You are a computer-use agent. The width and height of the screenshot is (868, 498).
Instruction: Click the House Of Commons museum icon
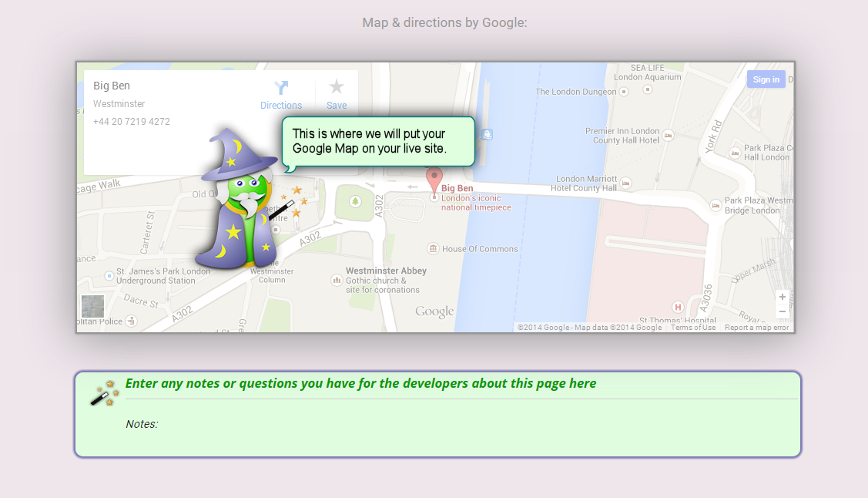coord(433,248)
